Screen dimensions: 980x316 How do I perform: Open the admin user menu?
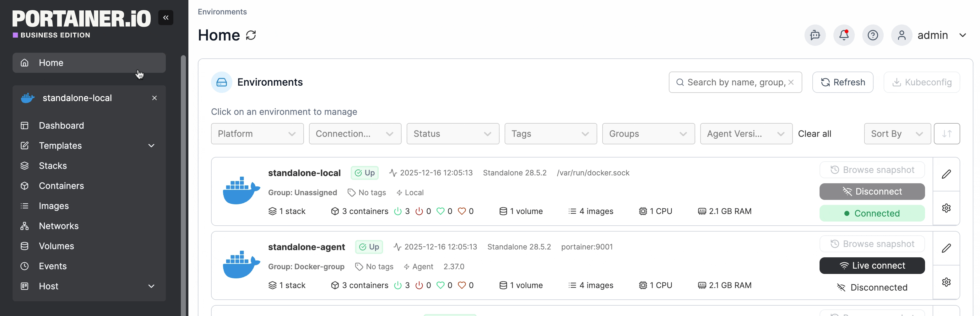click(932, 35)
